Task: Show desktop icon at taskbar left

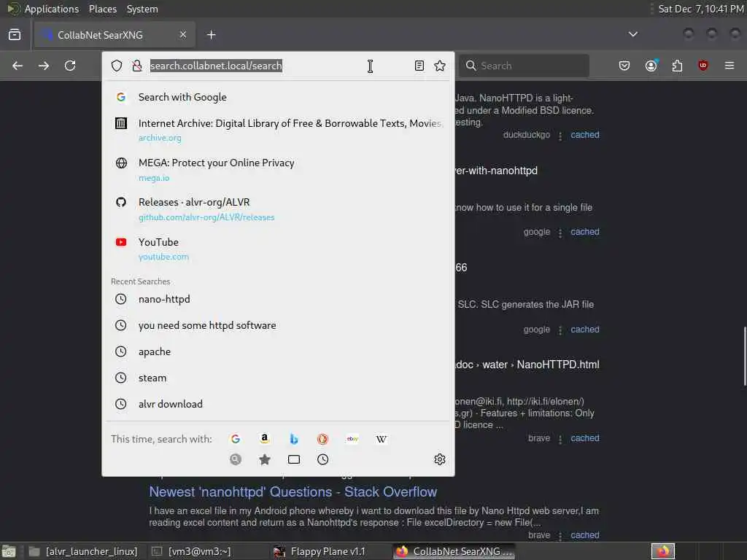Action: (x=9, y=551)
